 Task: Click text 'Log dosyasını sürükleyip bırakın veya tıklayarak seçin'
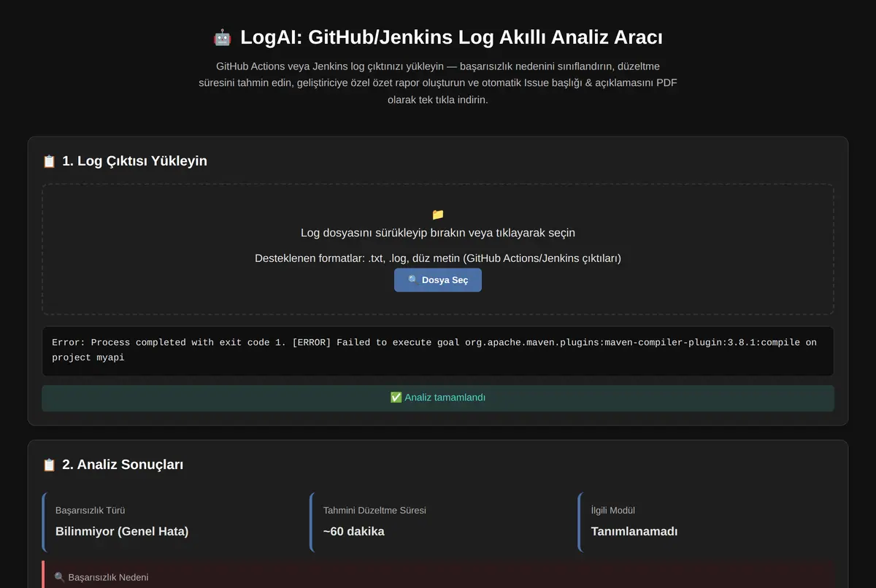[x=438, y=233]
